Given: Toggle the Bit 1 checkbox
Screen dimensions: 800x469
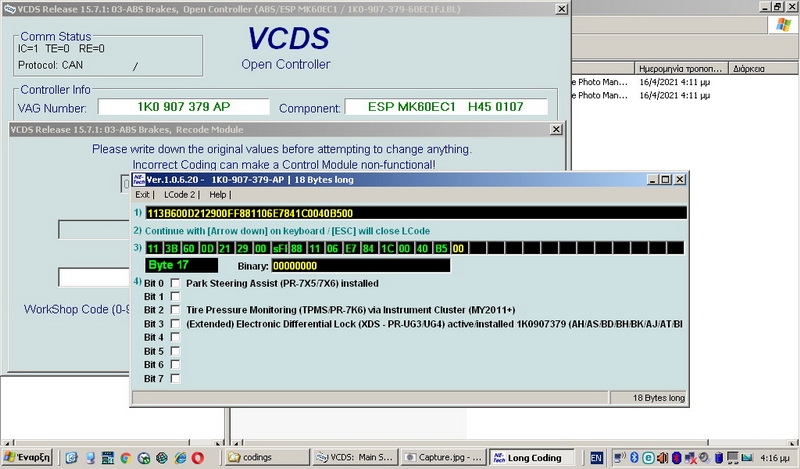Looking at the screenshot, I should click(x=175, y=297).
